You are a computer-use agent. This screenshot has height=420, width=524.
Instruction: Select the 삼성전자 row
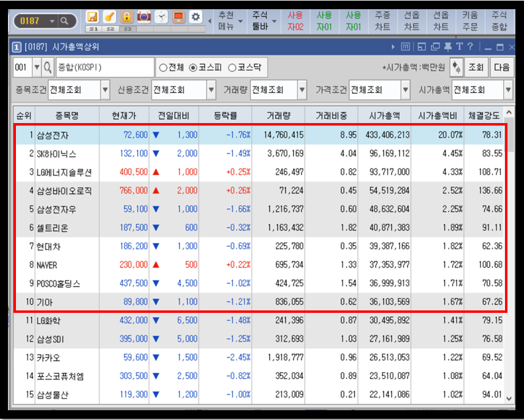coord(260,135)
